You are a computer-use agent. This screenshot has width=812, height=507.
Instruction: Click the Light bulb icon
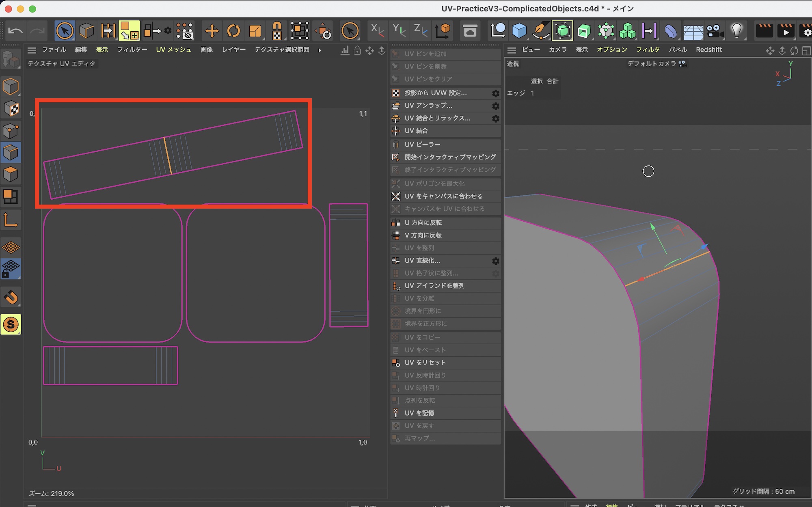click(736, 31)
